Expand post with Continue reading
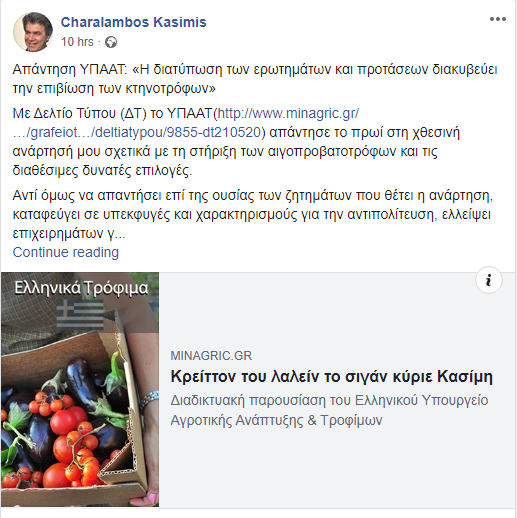This screenshot has width=517, height=518. [x=66, y=252]
